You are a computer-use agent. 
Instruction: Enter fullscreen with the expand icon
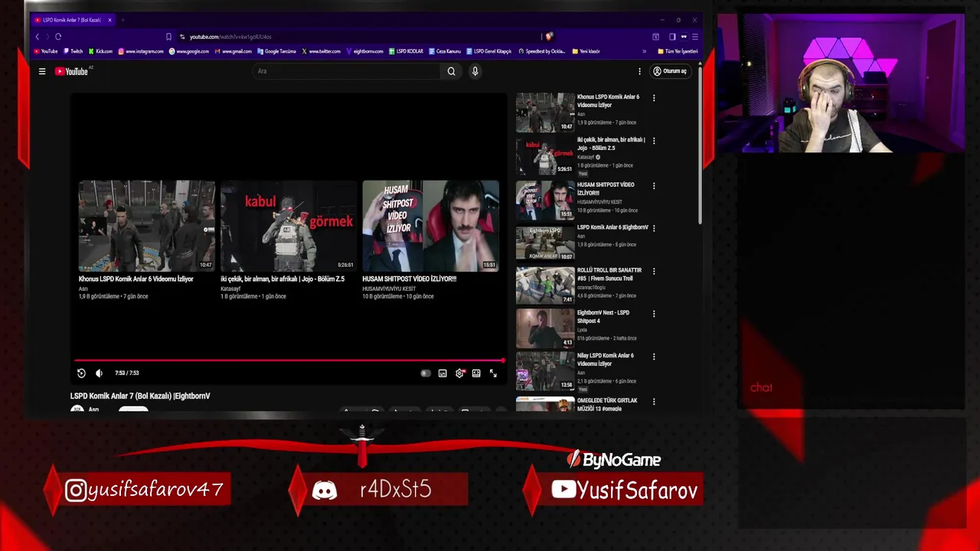493,373
